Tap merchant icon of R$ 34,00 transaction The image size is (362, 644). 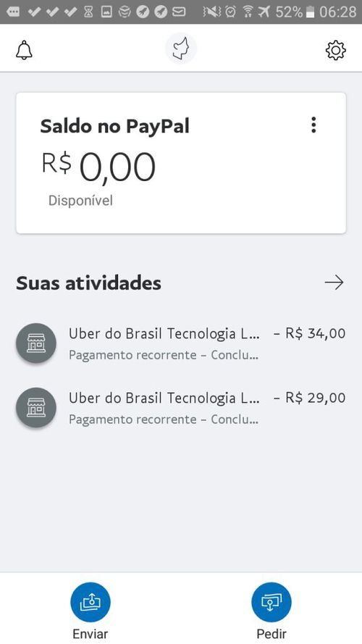36,343
